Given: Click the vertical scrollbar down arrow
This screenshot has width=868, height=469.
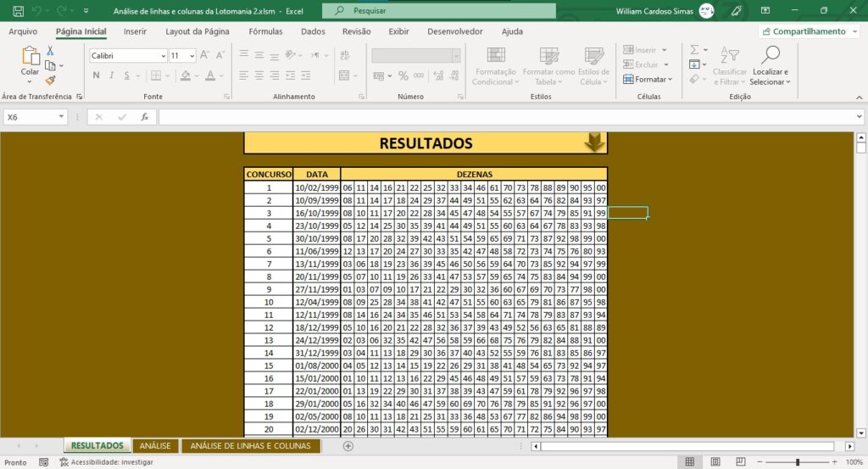Looking at the screenshot, I should [x=861, y=433].
